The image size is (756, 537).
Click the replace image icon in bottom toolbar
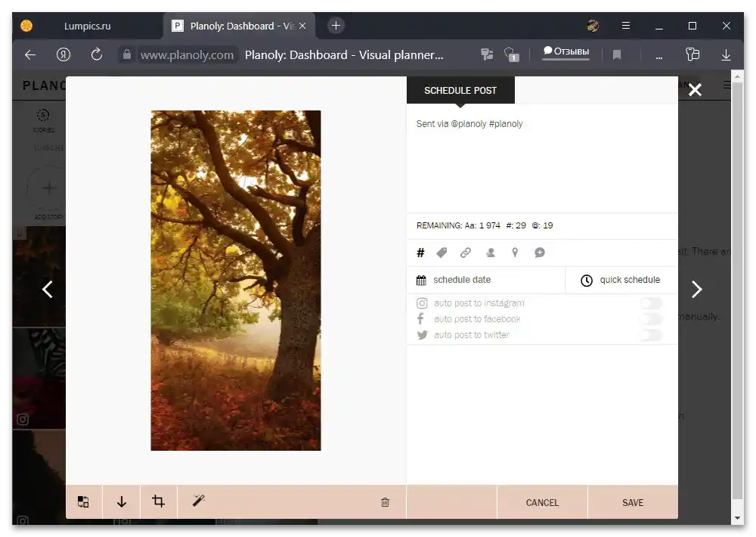pos(83,501)
